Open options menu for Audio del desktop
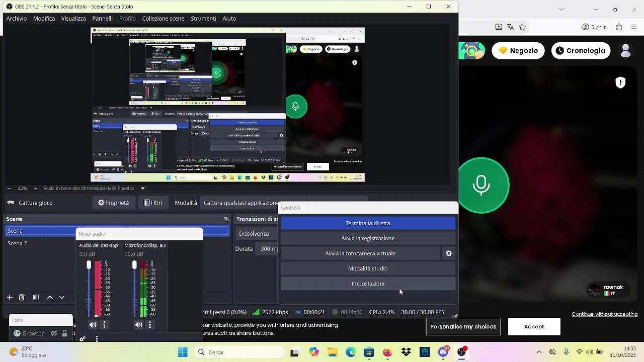The height and width of the screenshot is (362, 644). point(105,325)
